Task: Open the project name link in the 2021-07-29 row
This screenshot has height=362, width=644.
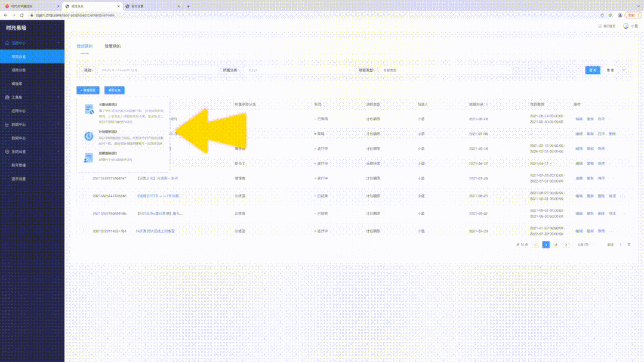Action: pyautogui.click(x=155, y=231)
